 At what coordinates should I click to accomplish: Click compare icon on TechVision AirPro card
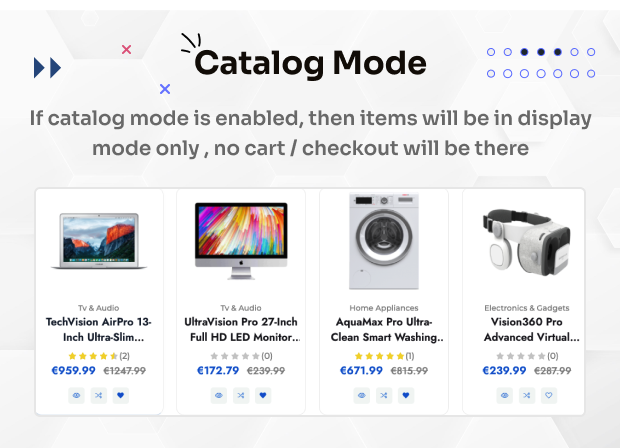tap(98, 395)
